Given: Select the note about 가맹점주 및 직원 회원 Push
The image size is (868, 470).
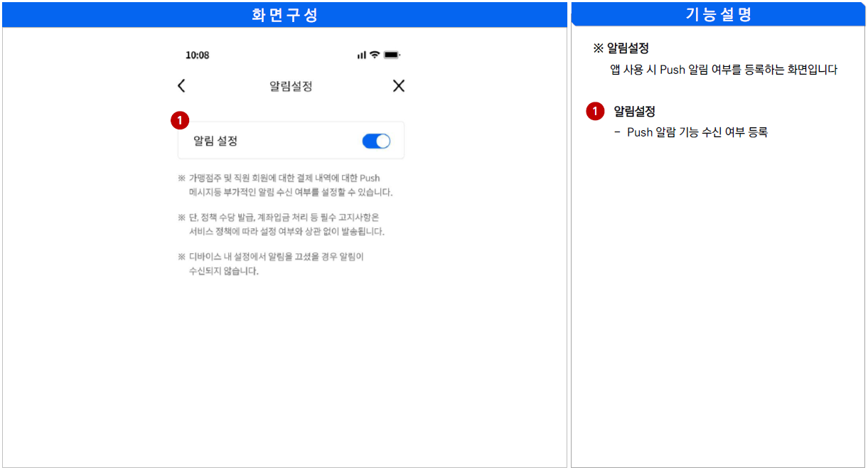Looking at the screenshot, I should coord(285,185).
